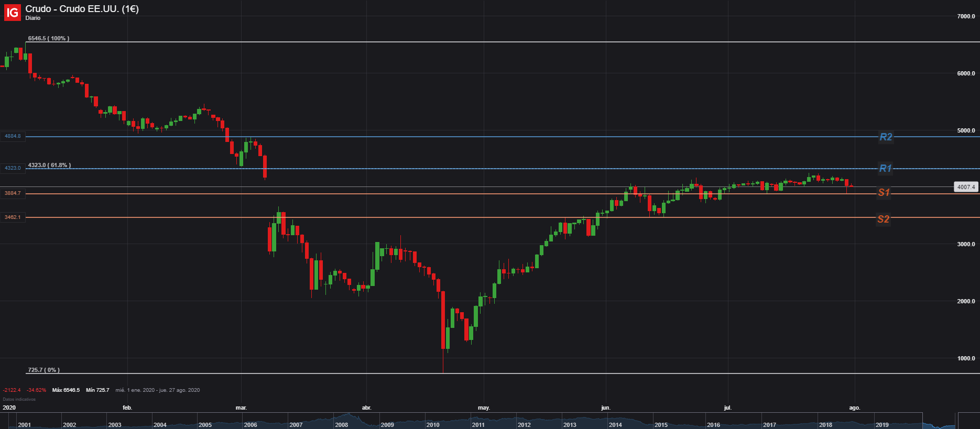
Task: Click the 'Datos indicativos' note
Action: [19, 399]
